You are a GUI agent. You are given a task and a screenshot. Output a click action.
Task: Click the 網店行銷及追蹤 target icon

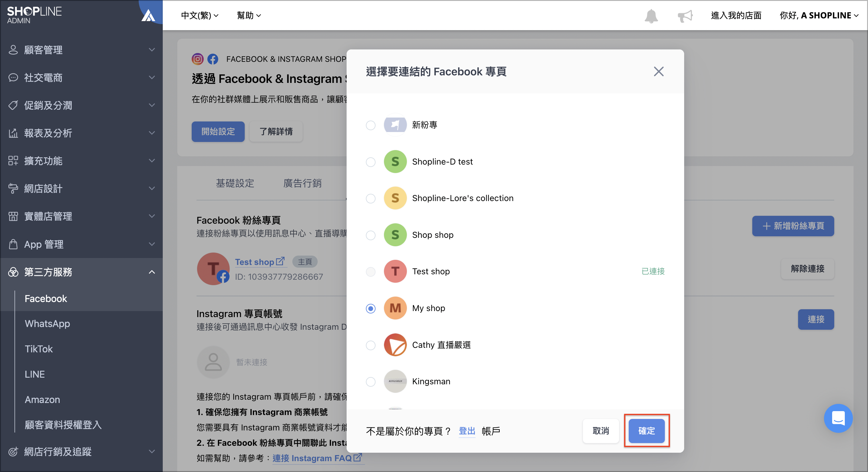[x=13, y=452]
